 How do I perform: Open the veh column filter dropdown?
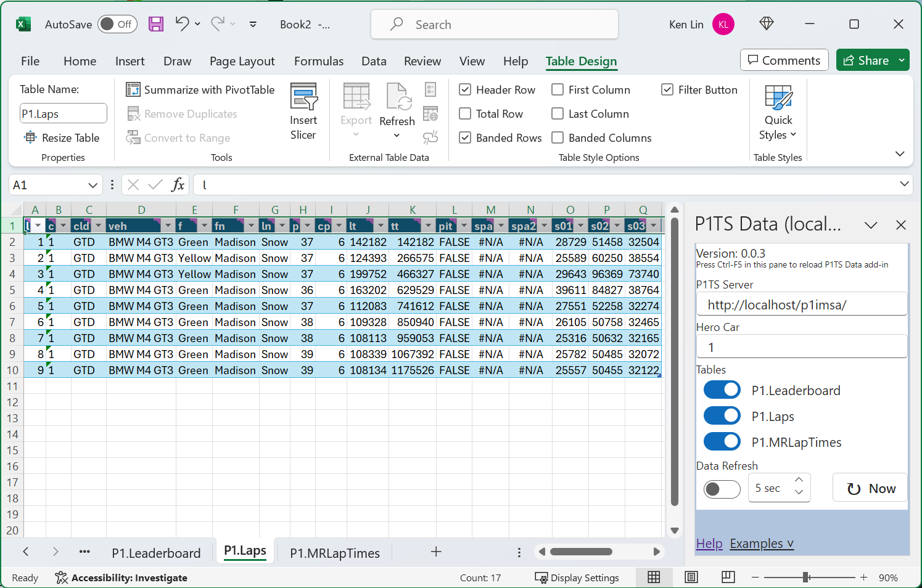pyautogui.click(x=168, y=226)
